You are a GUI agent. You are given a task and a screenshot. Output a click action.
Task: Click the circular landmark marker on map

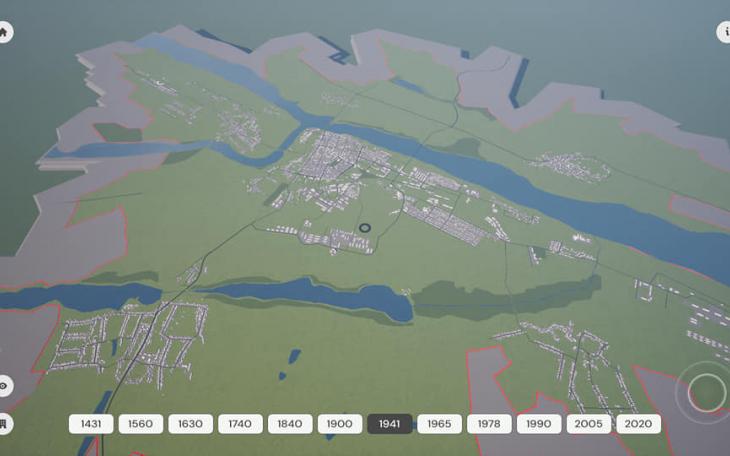365,228
